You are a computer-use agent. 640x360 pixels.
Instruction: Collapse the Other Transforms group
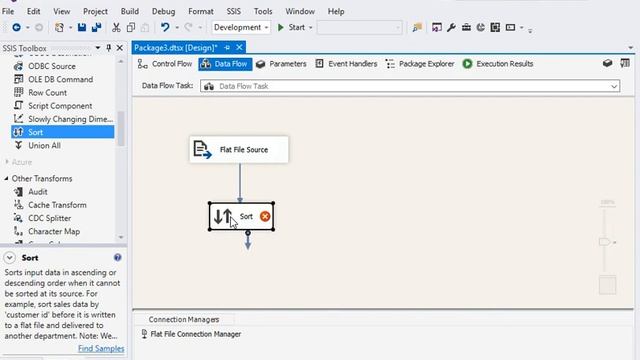click(x=7, y=178)
